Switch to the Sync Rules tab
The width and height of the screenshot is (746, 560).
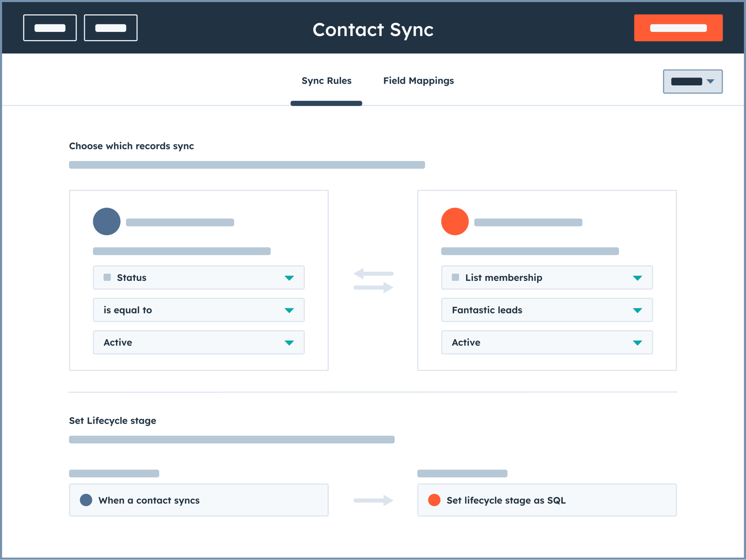[326, 81]
